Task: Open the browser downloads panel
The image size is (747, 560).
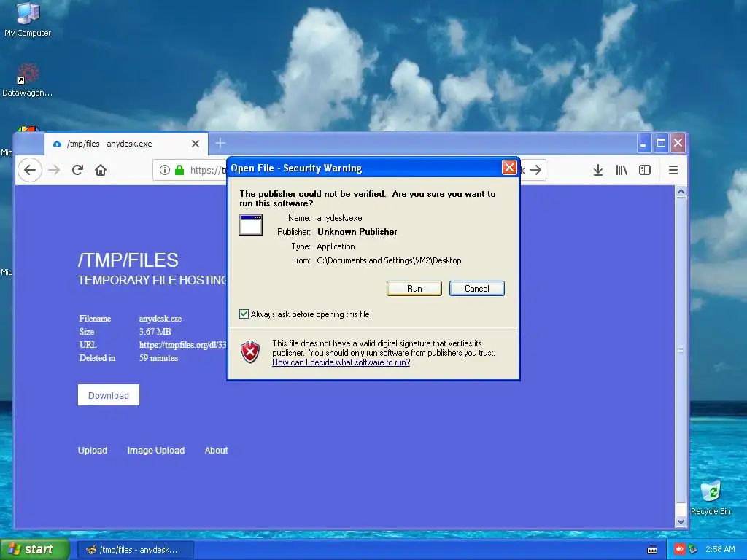Action: tap(598, 170)
